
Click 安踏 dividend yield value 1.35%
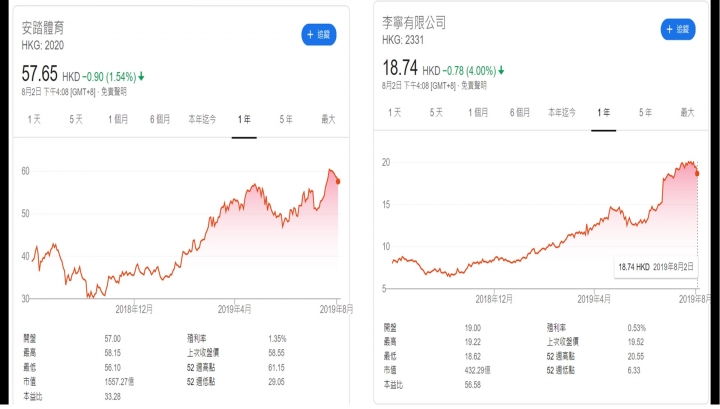click(x=277, y=339)
